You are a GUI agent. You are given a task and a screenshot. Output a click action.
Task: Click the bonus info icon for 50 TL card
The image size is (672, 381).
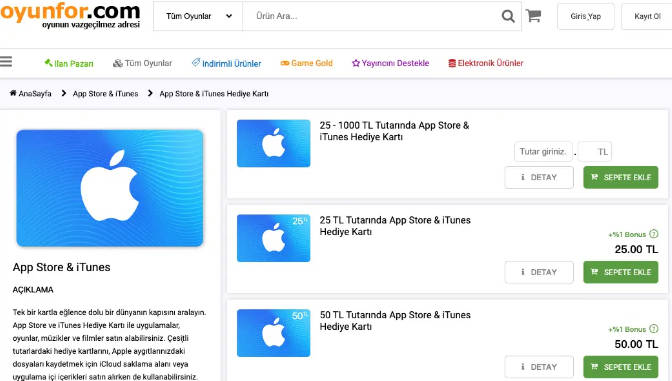coord(654,329)
